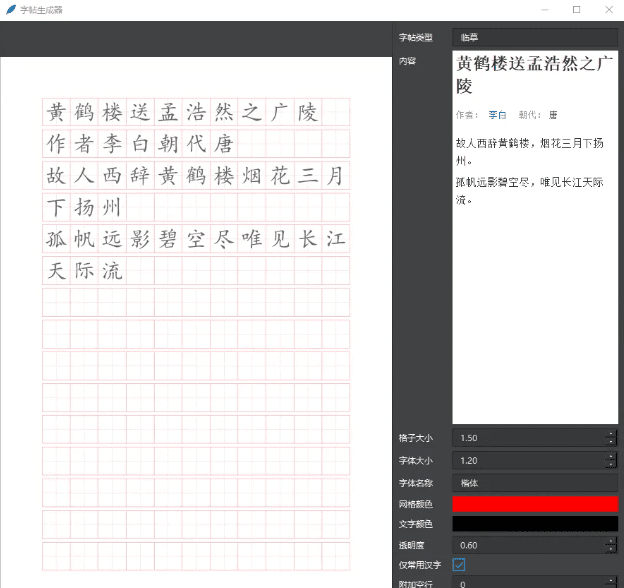Image resolution: width=624 pixels, height=588 pixels.
Task: Minimize the 字帖生成器 window
Action: point(547,9)
